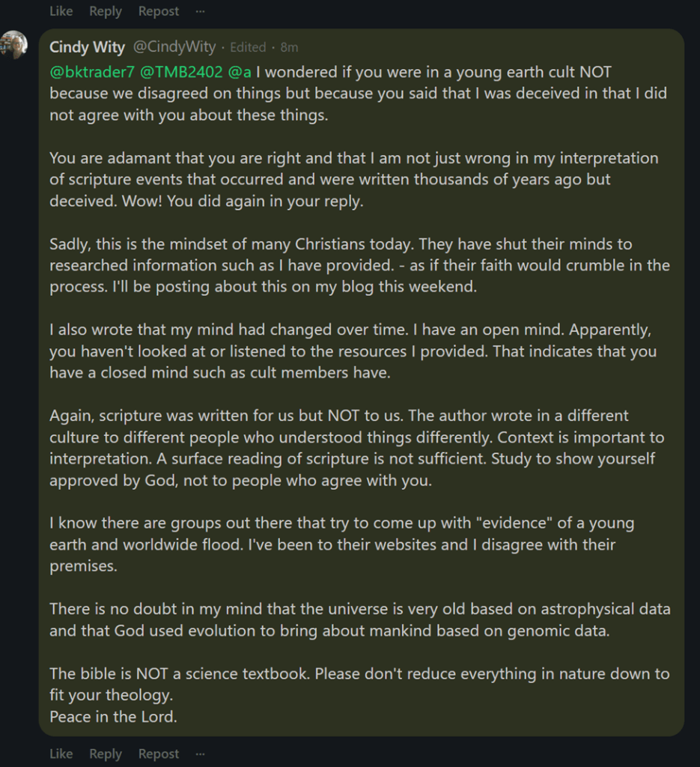Repost Cindy Wity's post from the bottom row
Image resolution: width=700 pixels, height=767 pixels.
(159, 754)
